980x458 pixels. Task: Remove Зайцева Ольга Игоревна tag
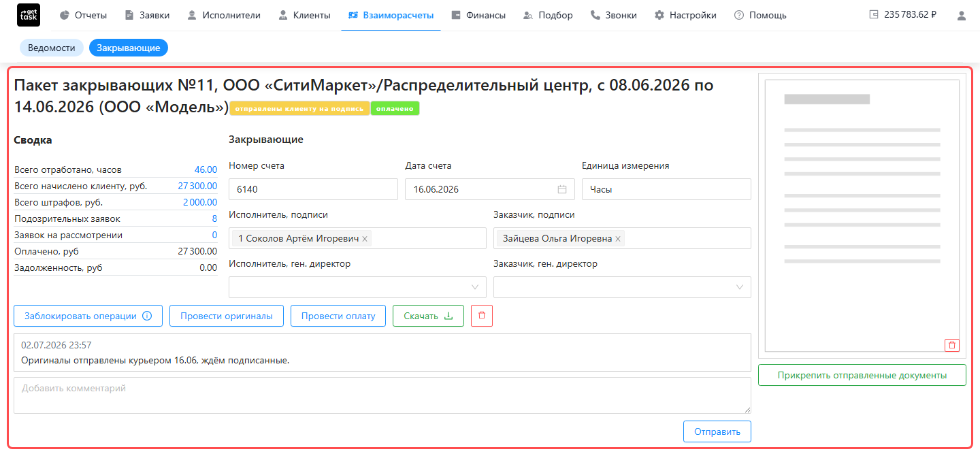point(618,239)
